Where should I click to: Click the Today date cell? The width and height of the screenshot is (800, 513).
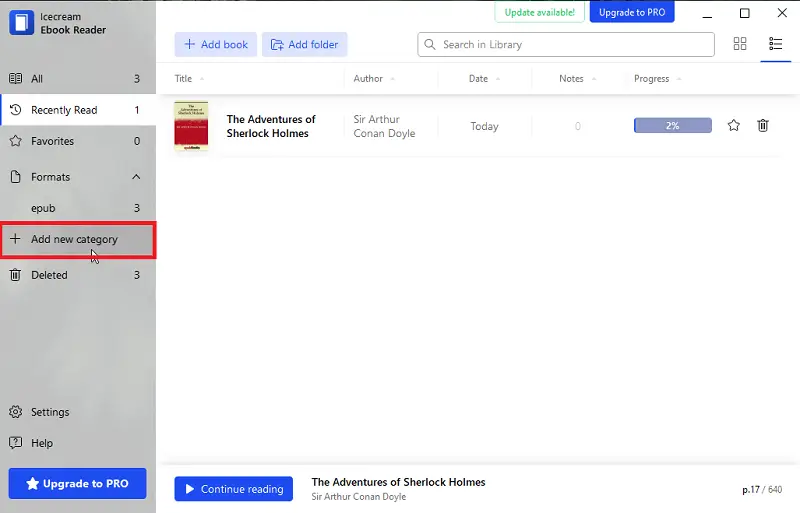click(484, 126)
